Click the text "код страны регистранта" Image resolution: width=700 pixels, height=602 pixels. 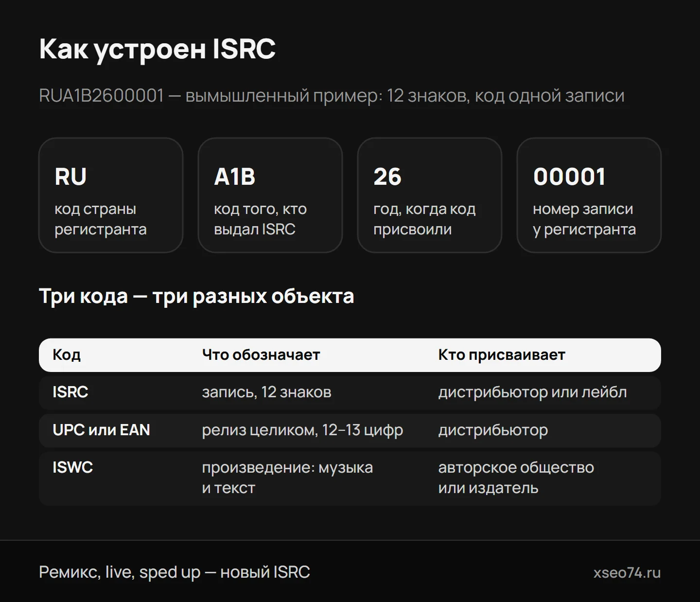101,219
